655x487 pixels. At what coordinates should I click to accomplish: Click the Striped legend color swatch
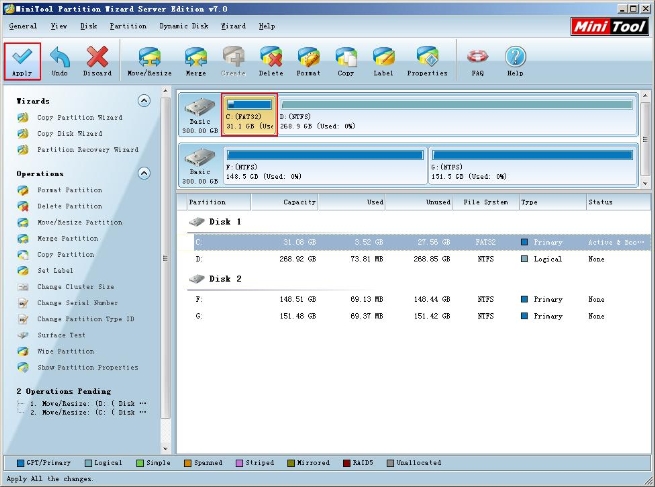tap(239, 463)
